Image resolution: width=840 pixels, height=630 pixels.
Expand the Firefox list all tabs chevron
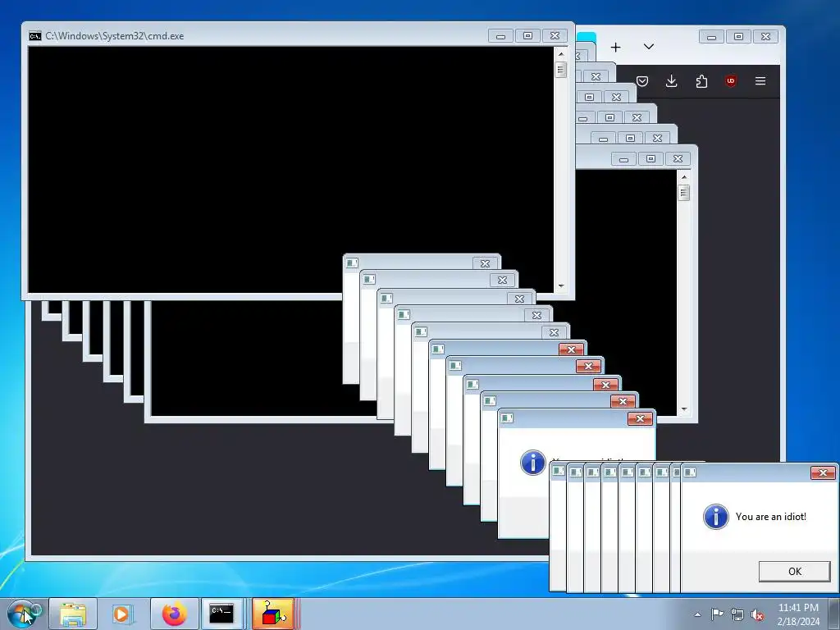pos(649,47)
